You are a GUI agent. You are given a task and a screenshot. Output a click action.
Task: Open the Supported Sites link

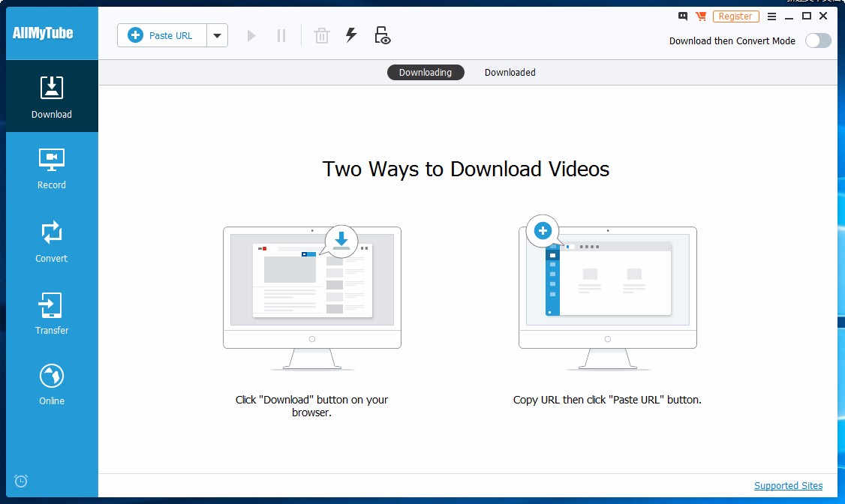(789, 486)
